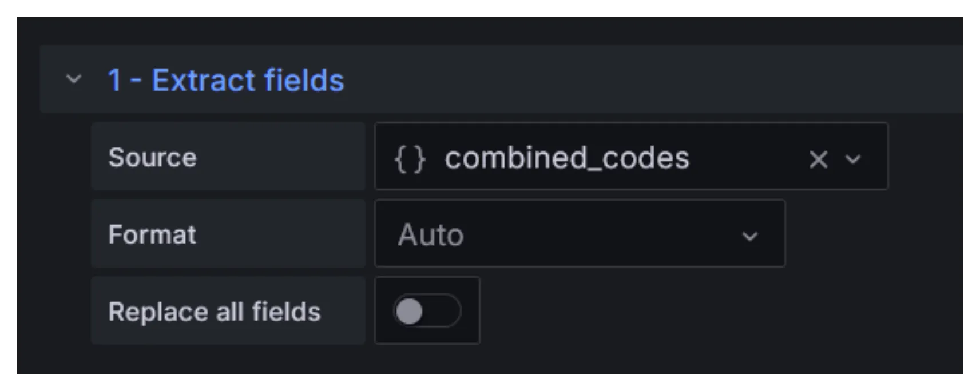Screen dimensions: 980x391
Task: Click the combined_codes text value
Action: 566,158
